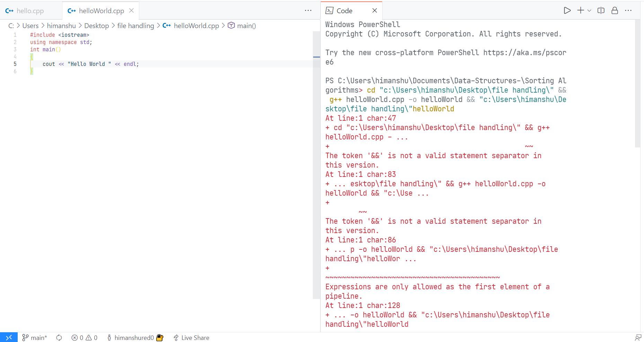Open editor actions ellipsis above the code
The height and width of the screenshot is (342, 644).
pos(308,10)
